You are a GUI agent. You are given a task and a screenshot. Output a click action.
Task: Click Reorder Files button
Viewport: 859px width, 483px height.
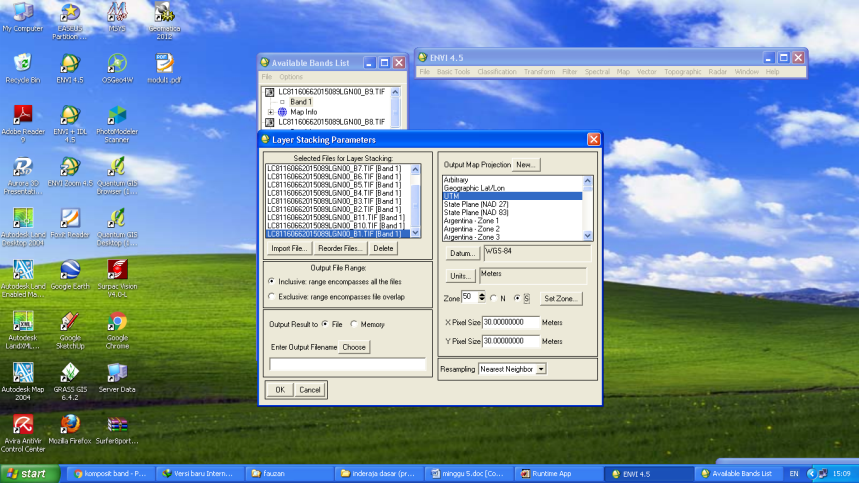340,248
